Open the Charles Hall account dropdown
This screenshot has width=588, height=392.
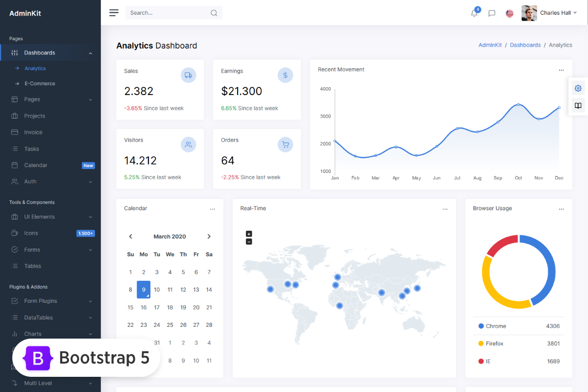(x=555, y=13)
